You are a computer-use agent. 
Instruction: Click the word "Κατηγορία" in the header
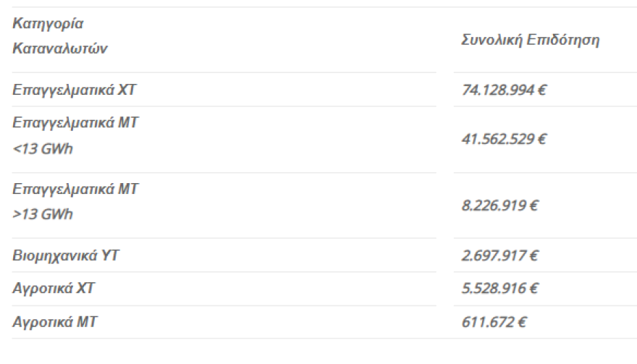point(48,24)
